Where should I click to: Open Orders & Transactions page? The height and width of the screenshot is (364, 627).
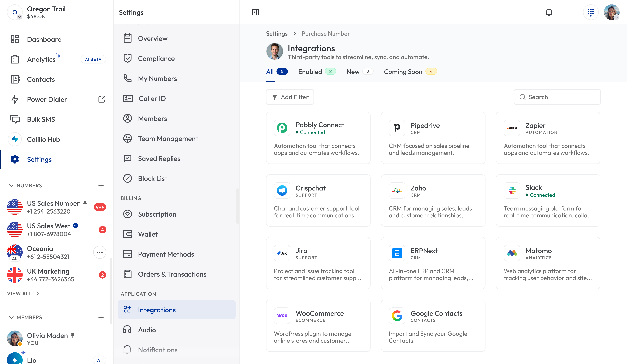coord(177,274)
